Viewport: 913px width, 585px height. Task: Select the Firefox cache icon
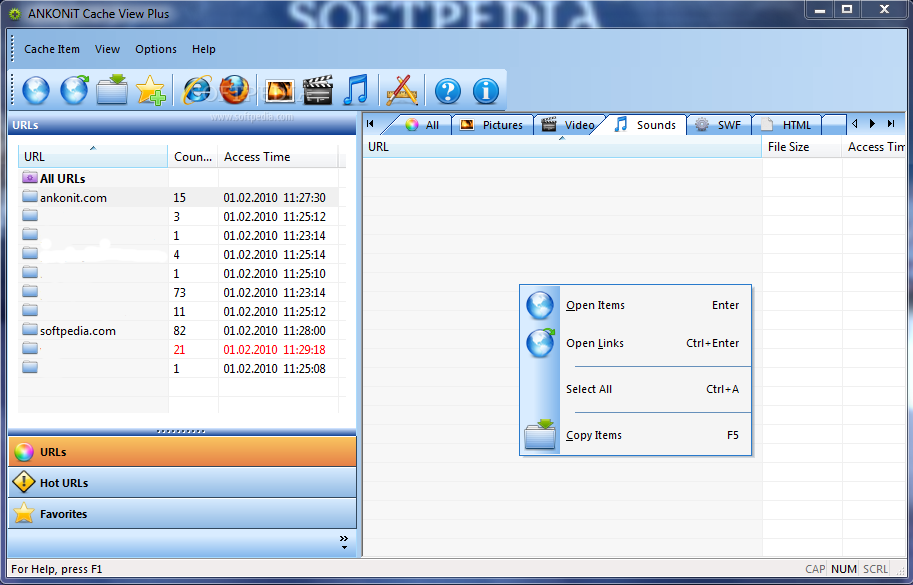pos(234,90)
